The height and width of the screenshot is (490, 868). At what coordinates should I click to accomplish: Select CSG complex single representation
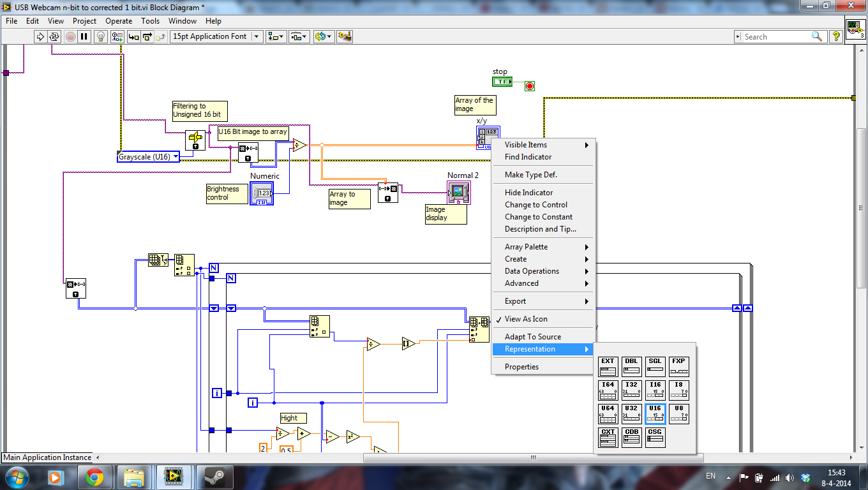[655, 438]
